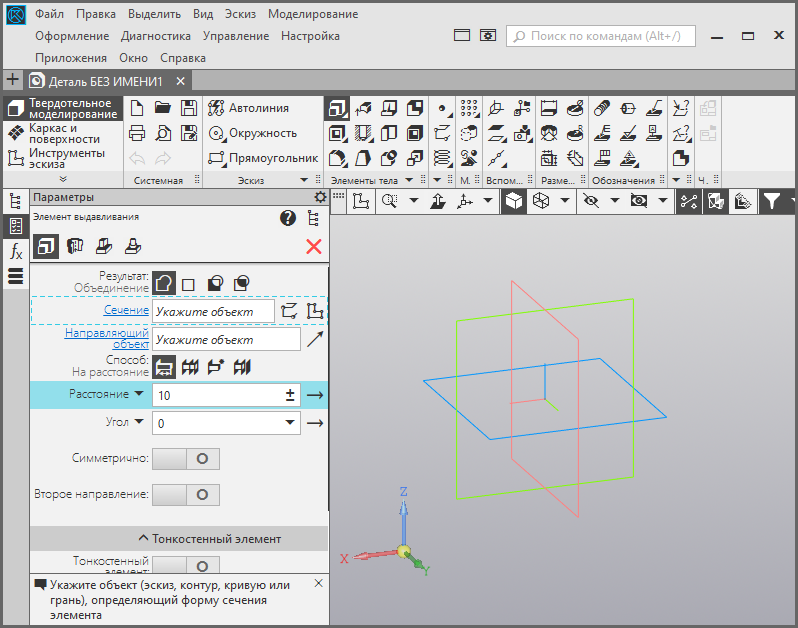798x628 pixels.
Task: Click the print icon
Action: pos(137,133)
